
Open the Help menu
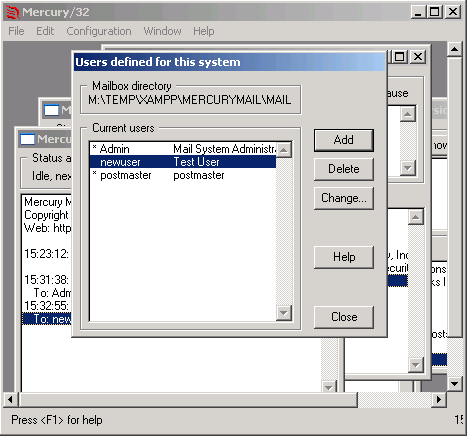click(x=204, y=31)
